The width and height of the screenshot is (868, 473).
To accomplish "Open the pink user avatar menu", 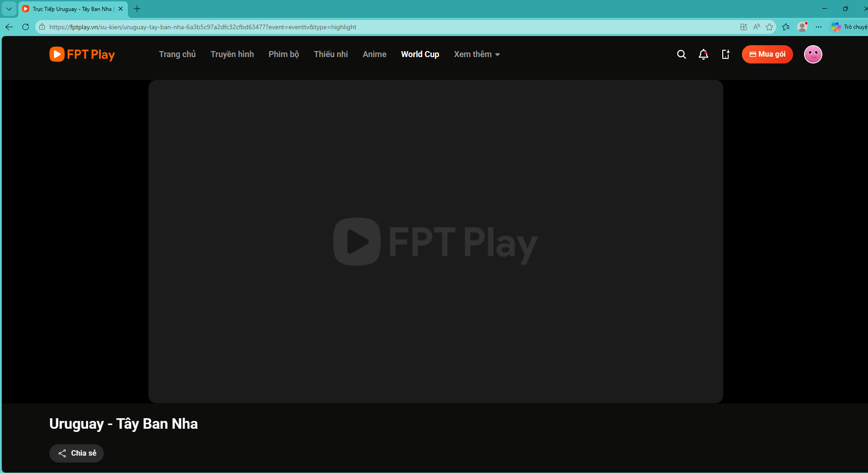I will pos(813,54).
